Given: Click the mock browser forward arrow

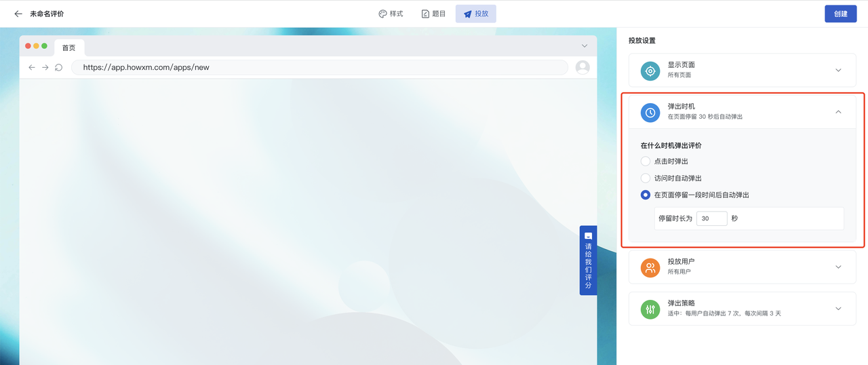Looking at the screenshot, I should coord(45,67).
